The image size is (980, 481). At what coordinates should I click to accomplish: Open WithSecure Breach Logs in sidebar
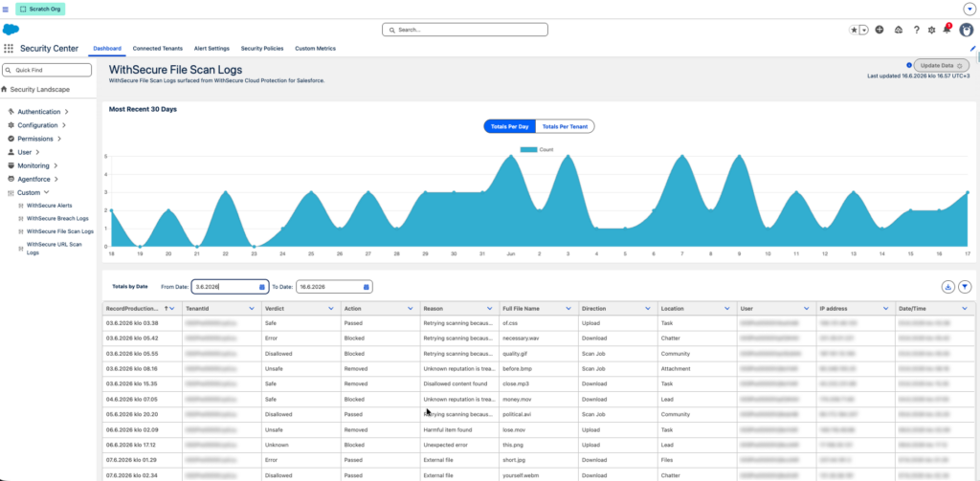point(57,218)
